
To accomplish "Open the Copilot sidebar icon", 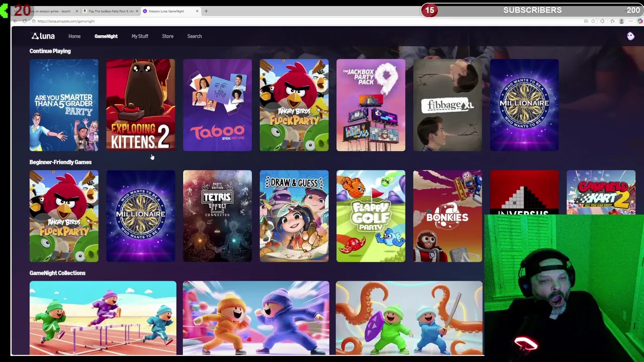I will (x=640, y=21).
